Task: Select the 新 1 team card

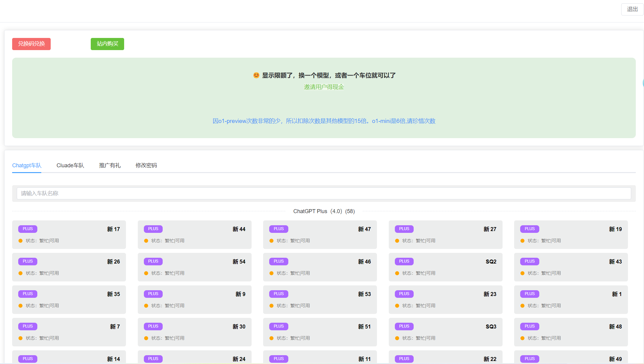Action: (x=571, y=300)
